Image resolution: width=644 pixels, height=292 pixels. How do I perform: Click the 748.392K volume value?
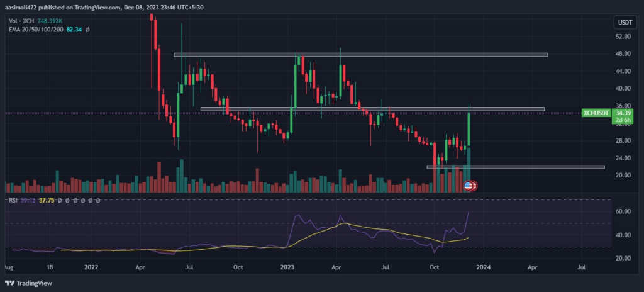click(50, 21)
